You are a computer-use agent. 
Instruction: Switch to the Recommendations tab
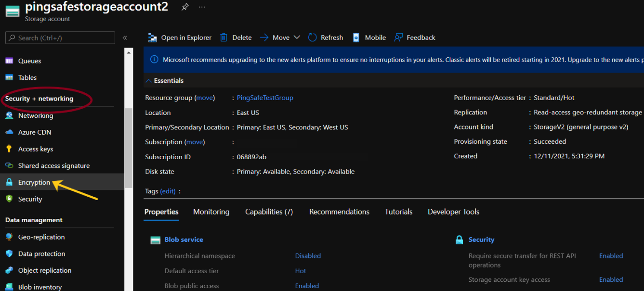(339, 212)
